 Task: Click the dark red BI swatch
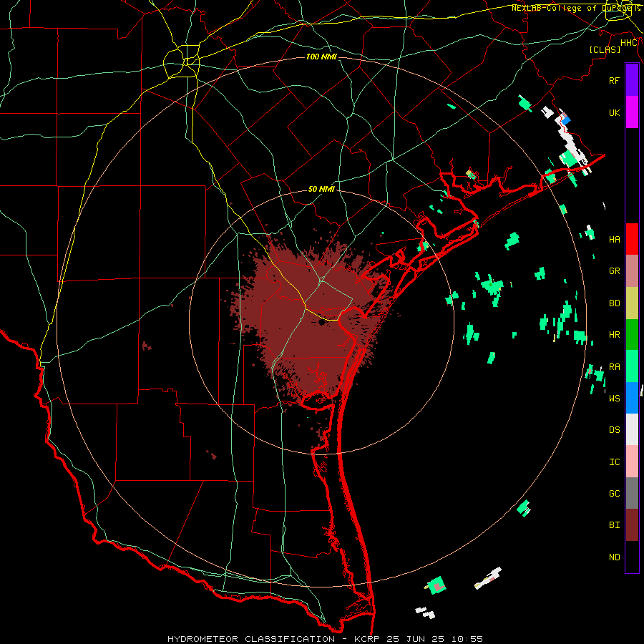tap(632, 525)
